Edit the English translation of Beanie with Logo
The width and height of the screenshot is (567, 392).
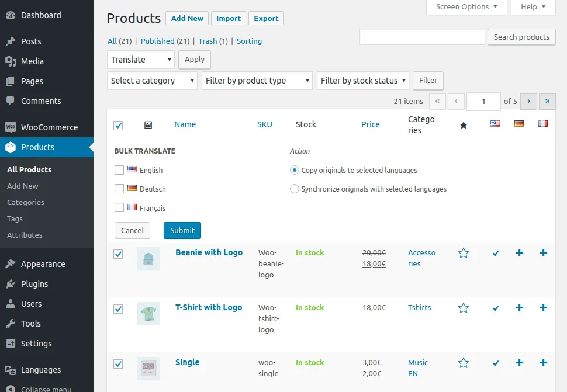point(496,253)
